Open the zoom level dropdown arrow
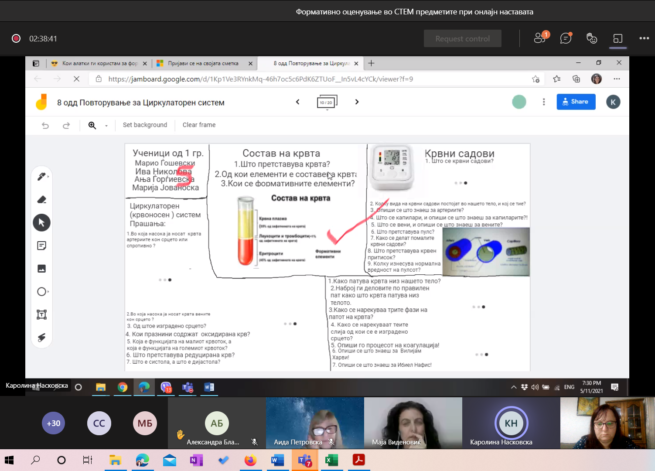Viewport: 655px width, 471px height. click(x=106, y=126)
